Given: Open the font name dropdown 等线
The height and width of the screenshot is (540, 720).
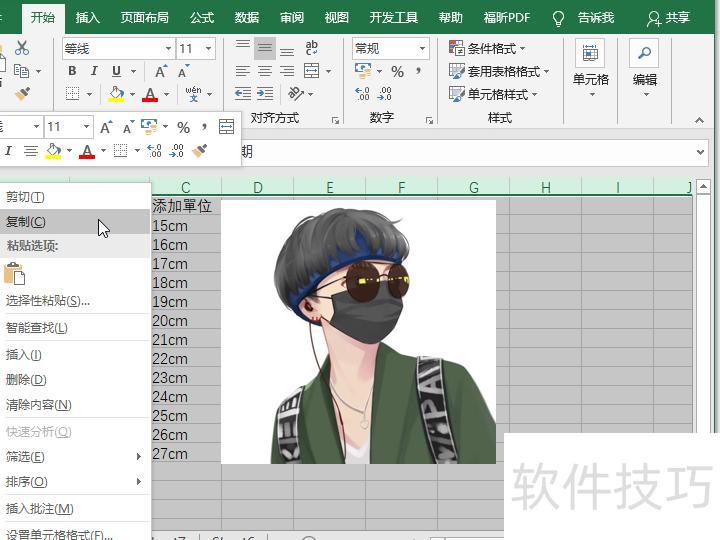Looking at the screenshot, I should pos(169,48).
